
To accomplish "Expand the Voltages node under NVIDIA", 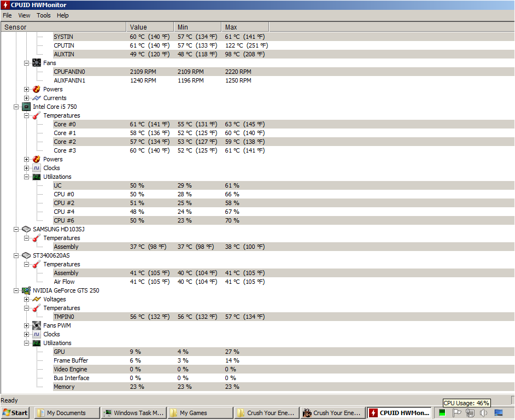I will pos(26,299).
